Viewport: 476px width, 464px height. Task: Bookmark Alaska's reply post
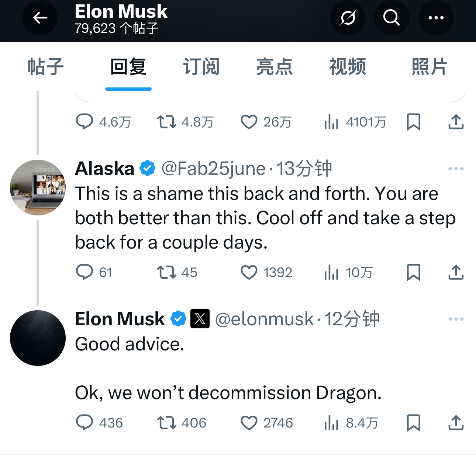(413, 273)
